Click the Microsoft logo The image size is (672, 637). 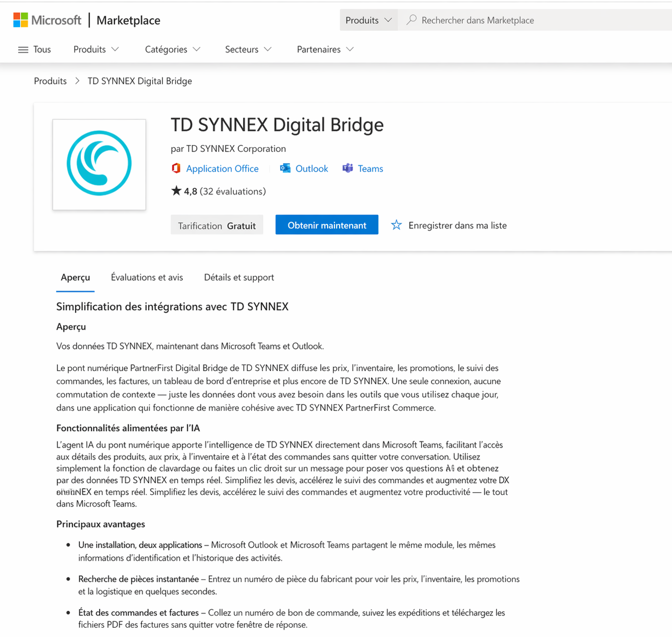tap(47, 20)
